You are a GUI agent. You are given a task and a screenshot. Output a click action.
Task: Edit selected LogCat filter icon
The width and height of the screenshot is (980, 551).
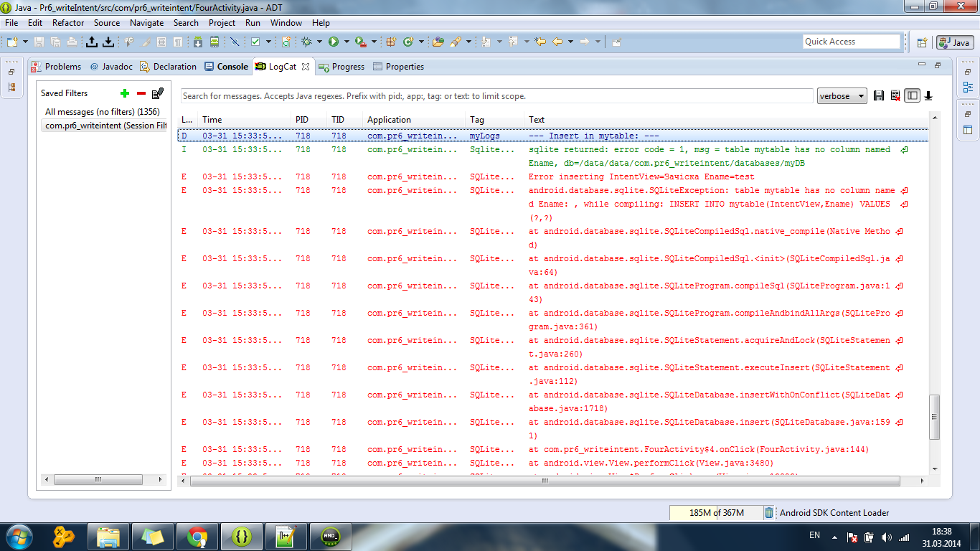pyautogui.click(x=159, y=93)
